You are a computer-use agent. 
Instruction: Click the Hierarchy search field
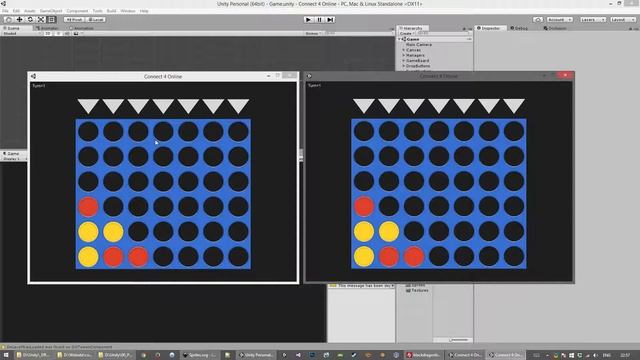click(x=444, y=33)
